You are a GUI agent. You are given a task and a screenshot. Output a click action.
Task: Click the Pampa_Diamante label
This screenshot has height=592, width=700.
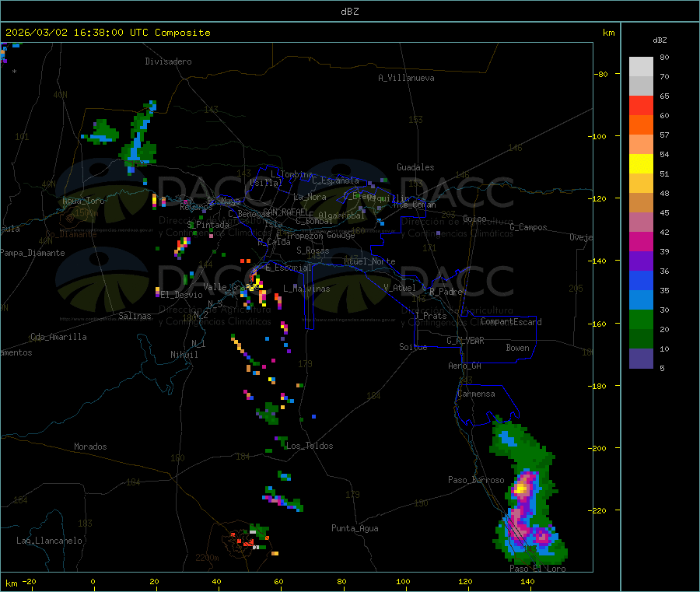click(33, 253)
